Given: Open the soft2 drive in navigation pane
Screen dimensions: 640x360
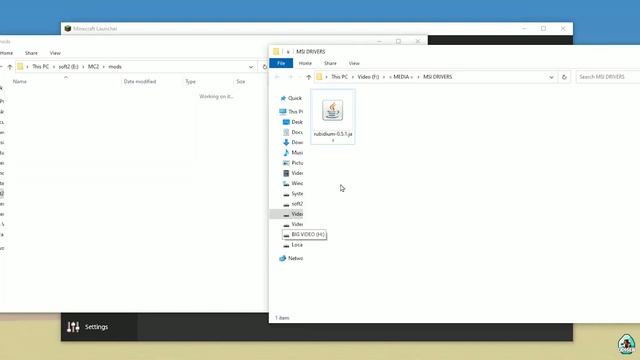Looking at the screenshot, I should coord(293,204).
